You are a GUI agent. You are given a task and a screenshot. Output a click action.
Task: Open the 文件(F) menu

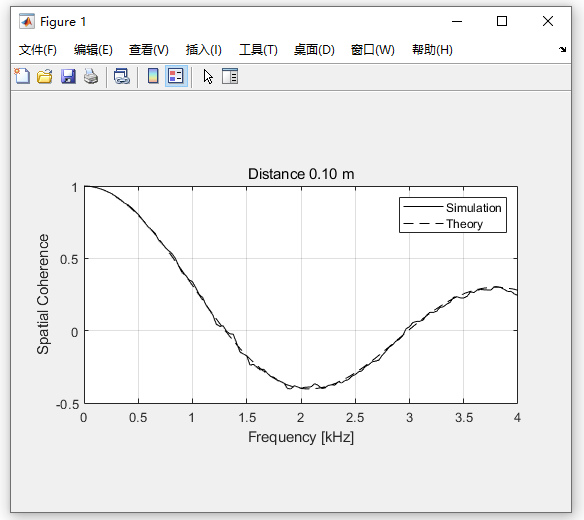(38, 50)
